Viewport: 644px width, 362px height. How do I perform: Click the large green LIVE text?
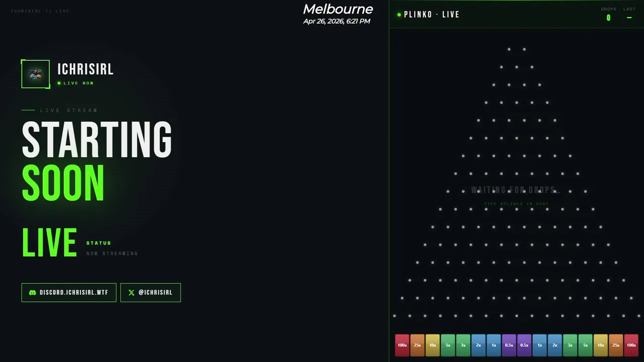coord(49,243)
